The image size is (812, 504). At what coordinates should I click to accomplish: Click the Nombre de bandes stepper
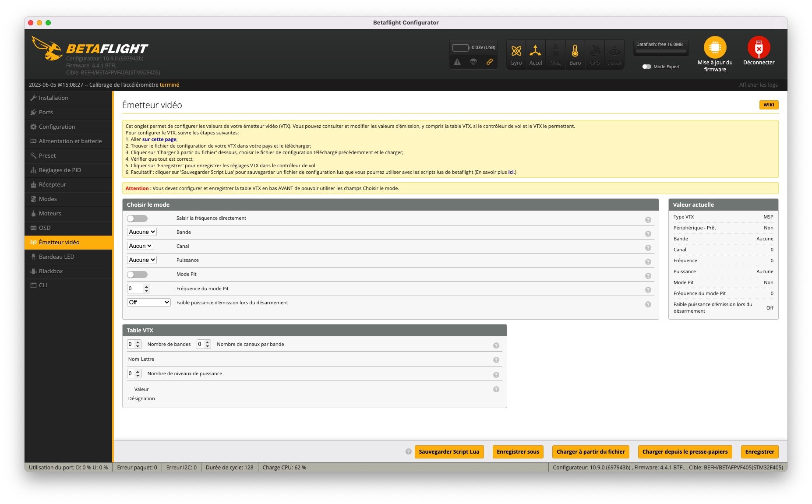click(134, 344)
